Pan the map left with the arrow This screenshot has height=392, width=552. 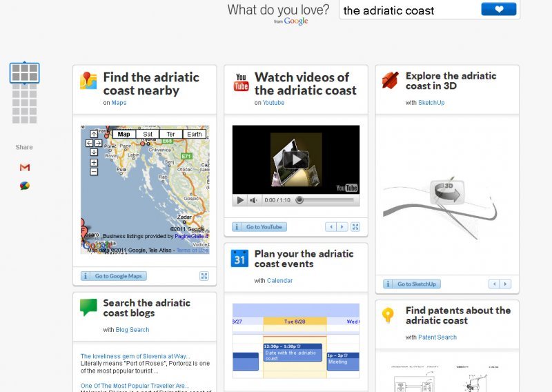pyautogui.click(x=89, y=144)
